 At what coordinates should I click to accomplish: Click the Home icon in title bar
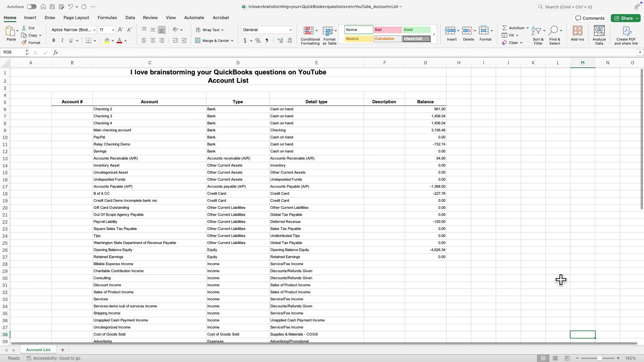click(43, 7)
